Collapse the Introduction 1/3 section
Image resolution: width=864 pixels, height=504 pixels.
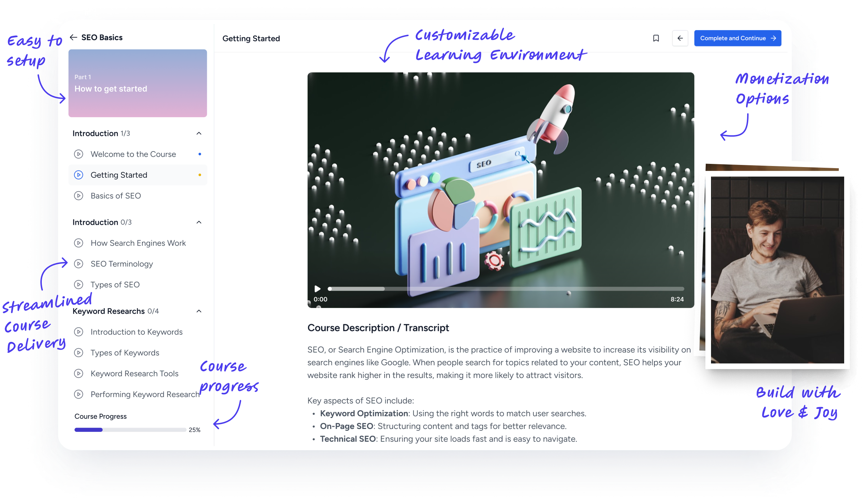coord(199,133)
